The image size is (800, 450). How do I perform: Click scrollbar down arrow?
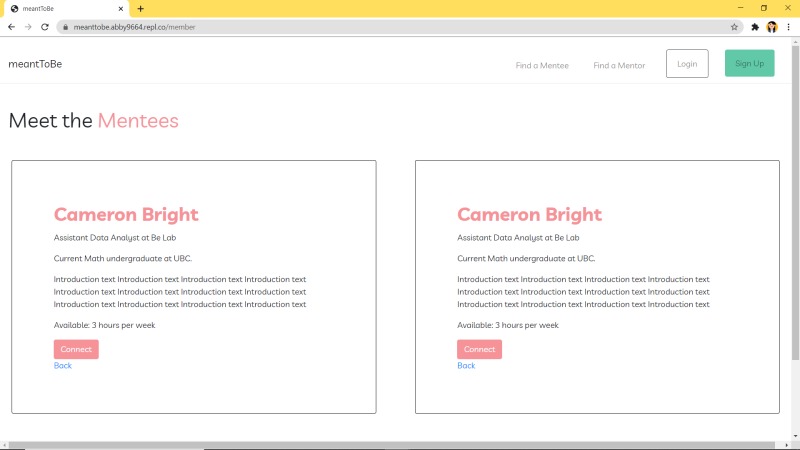click(x=795, y=437)
